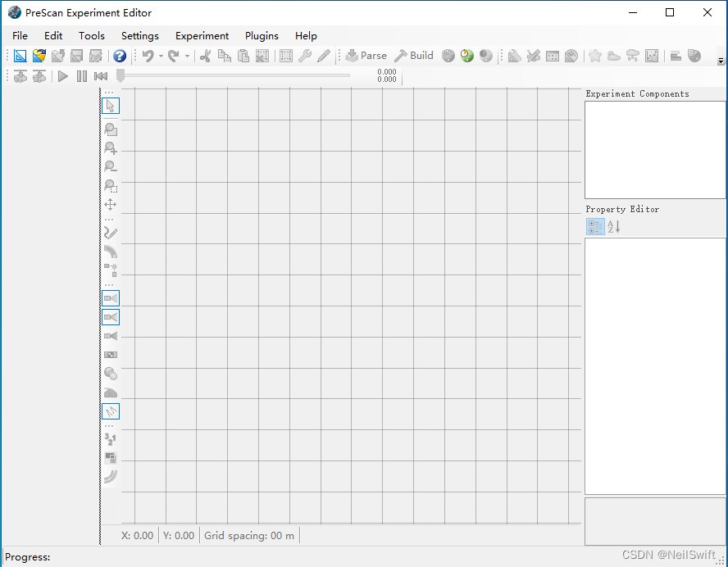Open the Tools menu
Viewport: 728px width, 567px height.
pyautogui.click(x=92, y=36)
